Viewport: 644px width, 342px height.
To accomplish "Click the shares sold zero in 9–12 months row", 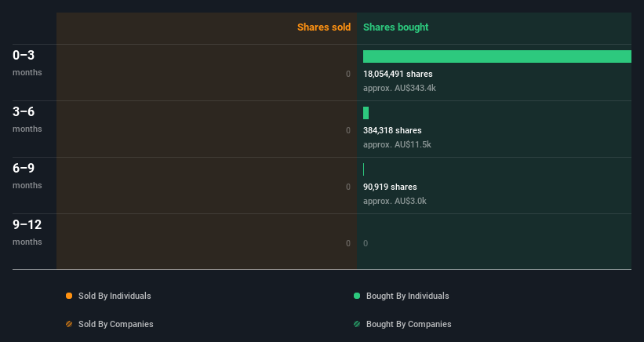I will tap(347, 243).
